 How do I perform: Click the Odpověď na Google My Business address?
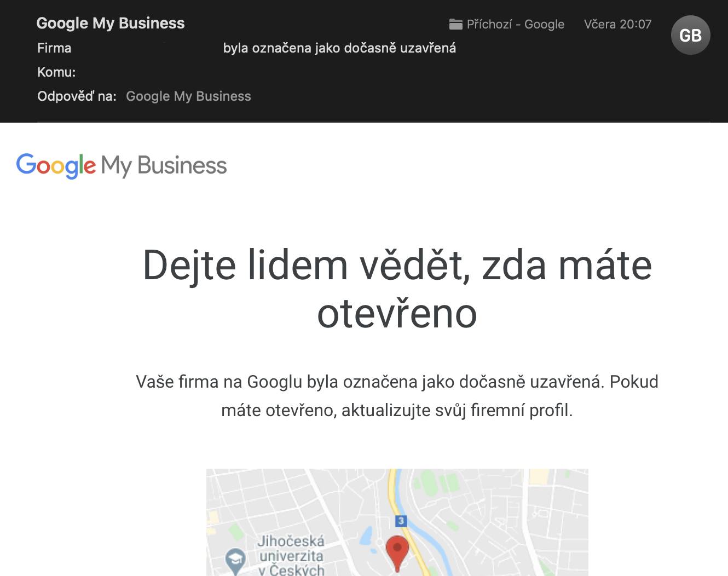[188, 96]
